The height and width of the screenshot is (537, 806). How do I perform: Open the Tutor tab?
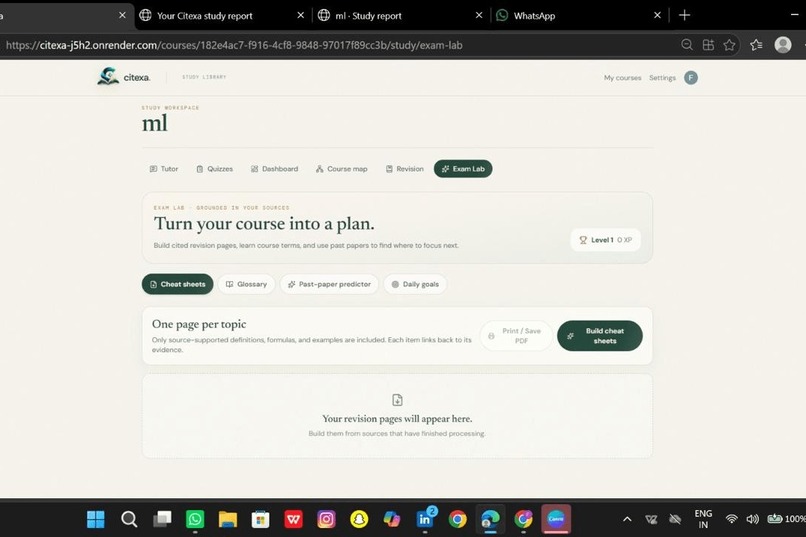[x=163, y=169]
